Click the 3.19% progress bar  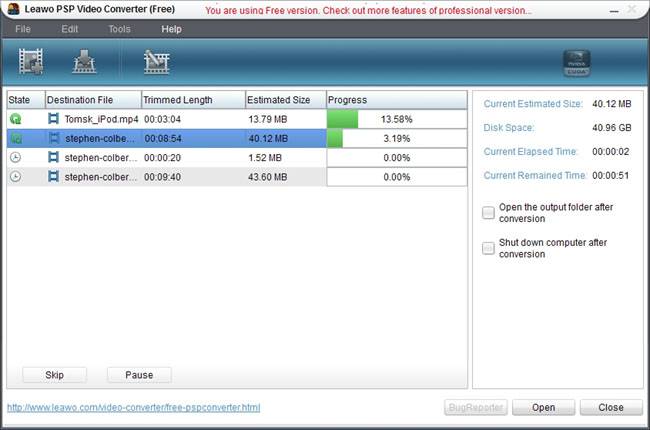click(397, 138)
